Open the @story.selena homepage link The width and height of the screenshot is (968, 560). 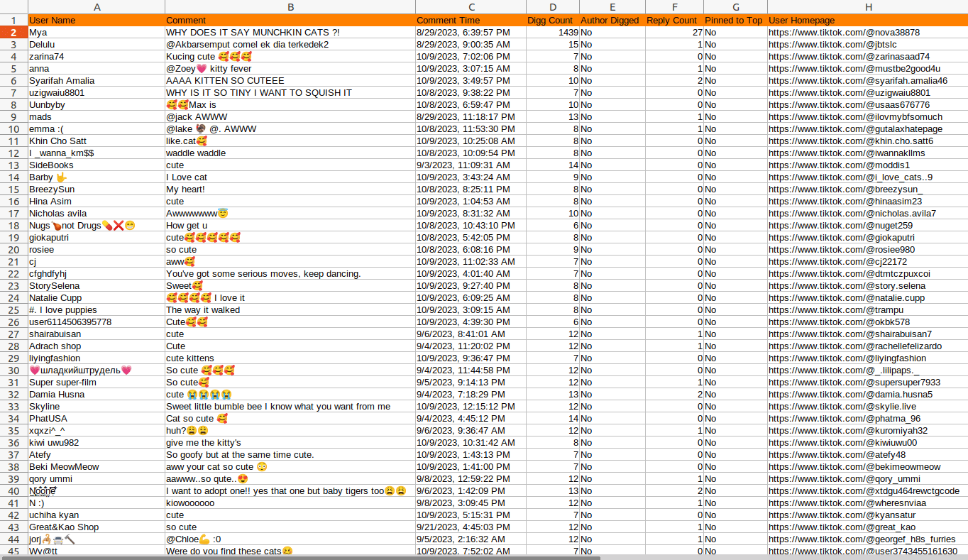tap(847, 286)
